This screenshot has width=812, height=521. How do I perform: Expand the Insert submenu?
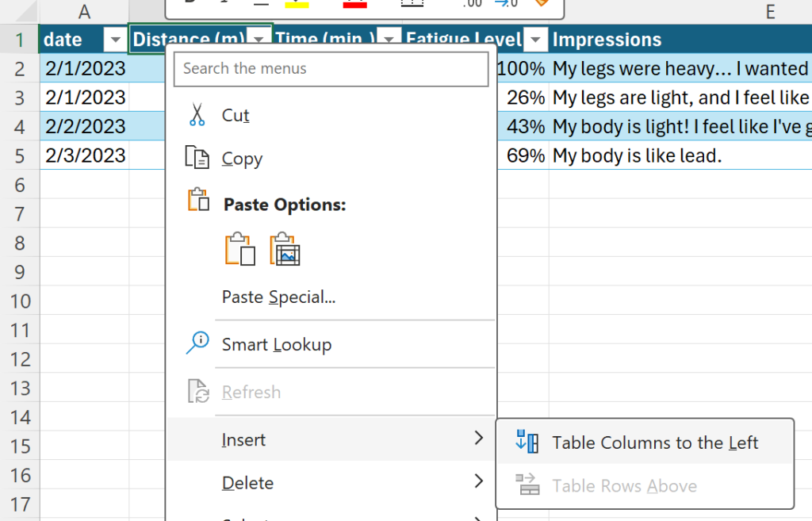tap(331, 439)
